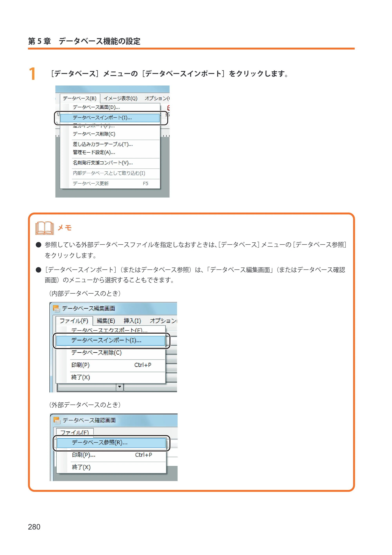Click 内部データベースとして取り込む(I) entry
This screenshot has width=392, height=555.
coord(110,173)
